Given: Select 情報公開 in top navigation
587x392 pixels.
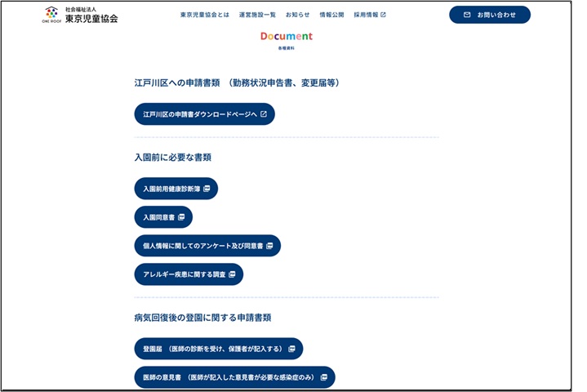Looking at the screenshot, I should 331,15.
